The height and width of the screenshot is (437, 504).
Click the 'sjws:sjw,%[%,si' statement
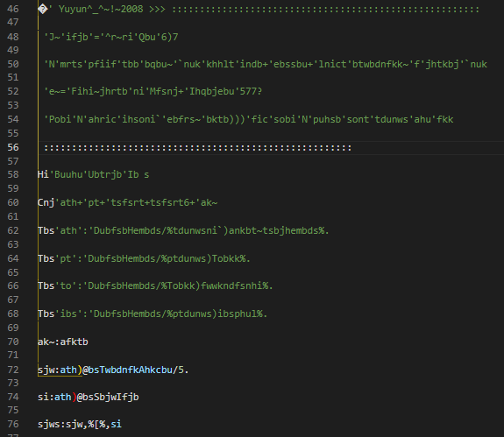[x=80, y=424]
